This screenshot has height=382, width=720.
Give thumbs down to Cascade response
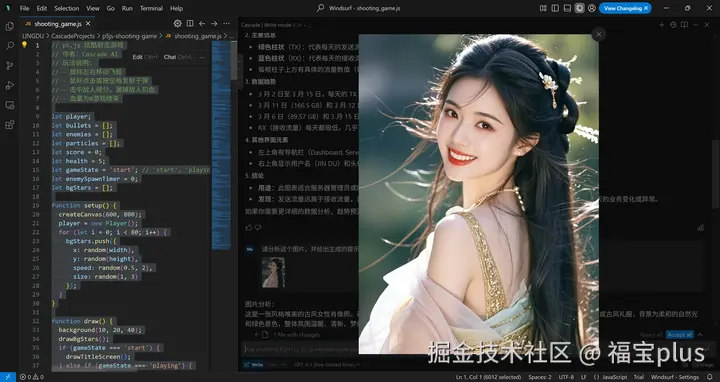[x=258, y=227]
